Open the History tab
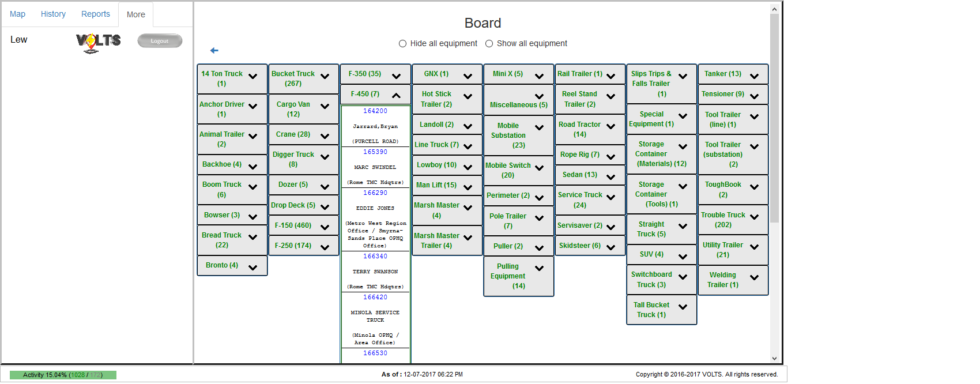The width and height of the screenshot is (980, 384). pyautogui.click(x=53, y=14)
